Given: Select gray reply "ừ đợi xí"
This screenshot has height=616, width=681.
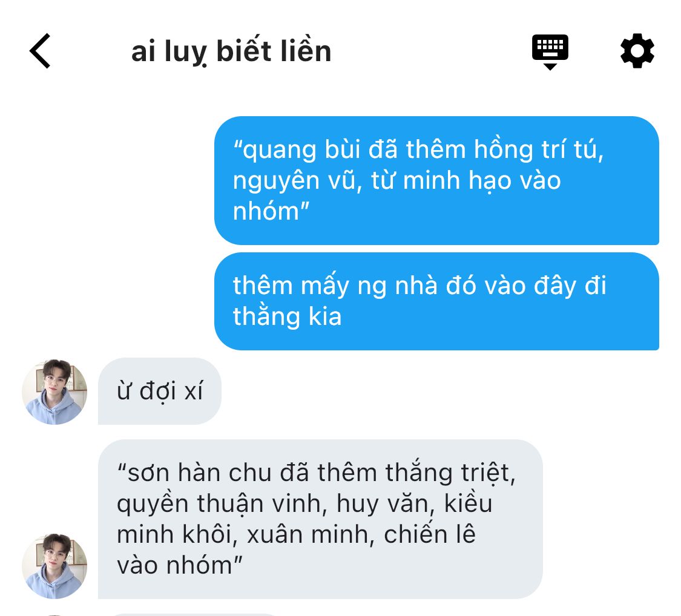Looking at the screenshot, I should (159, 391).
